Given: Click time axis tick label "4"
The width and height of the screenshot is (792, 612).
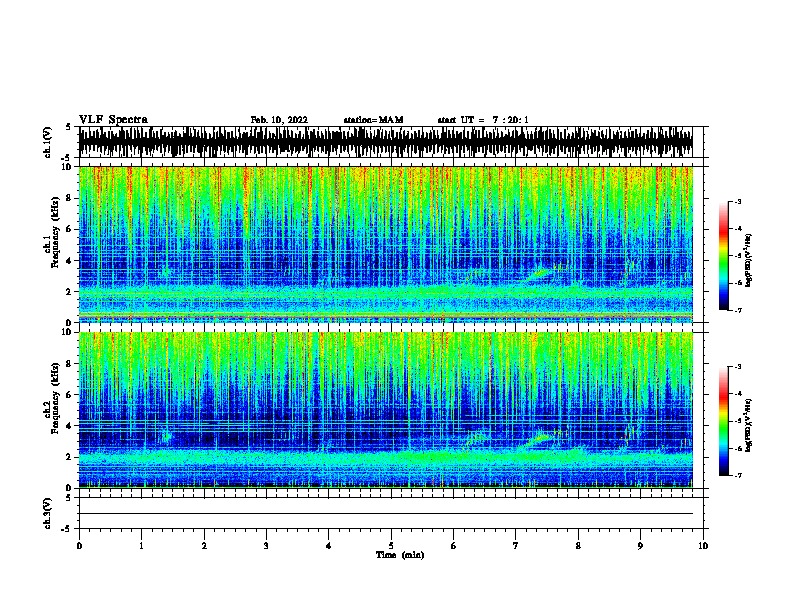Looking at the screenshot, I should (329, 546).
